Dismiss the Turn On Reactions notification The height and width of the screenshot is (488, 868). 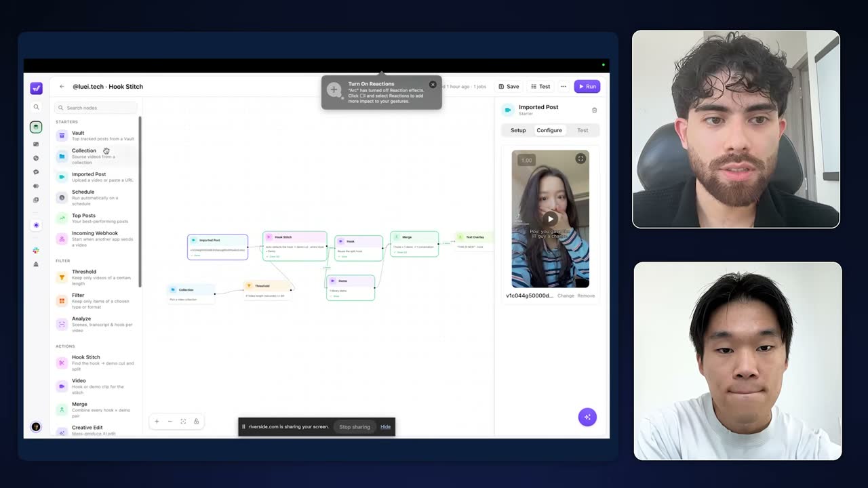tap(433, 85)
